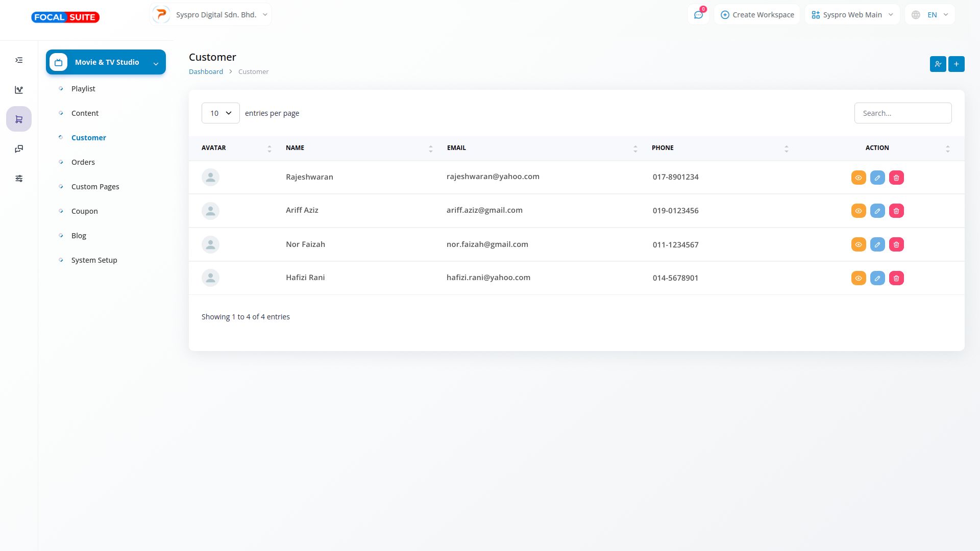Click the sliders settings sidebar icon
Viewport: 980px width, 551px height.
(19, 179)
